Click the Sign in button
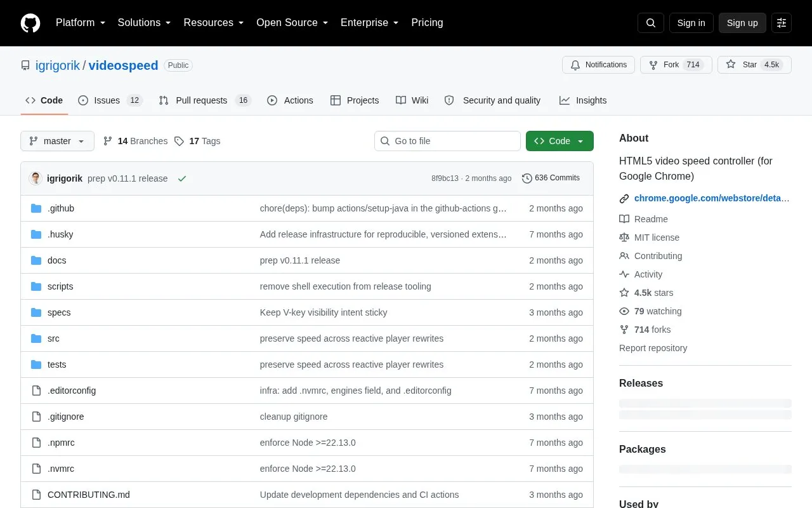The width and height of the screenshot is (812, 508). [691, 23]
